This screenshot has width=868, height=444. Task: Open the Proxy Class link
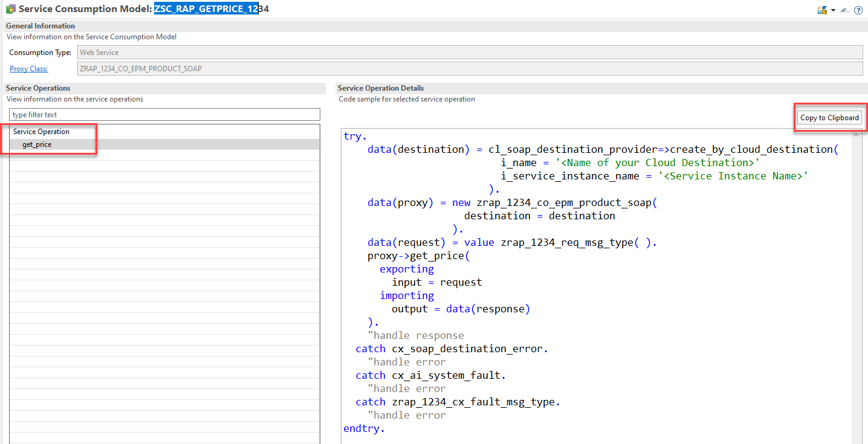click(28, 69)
